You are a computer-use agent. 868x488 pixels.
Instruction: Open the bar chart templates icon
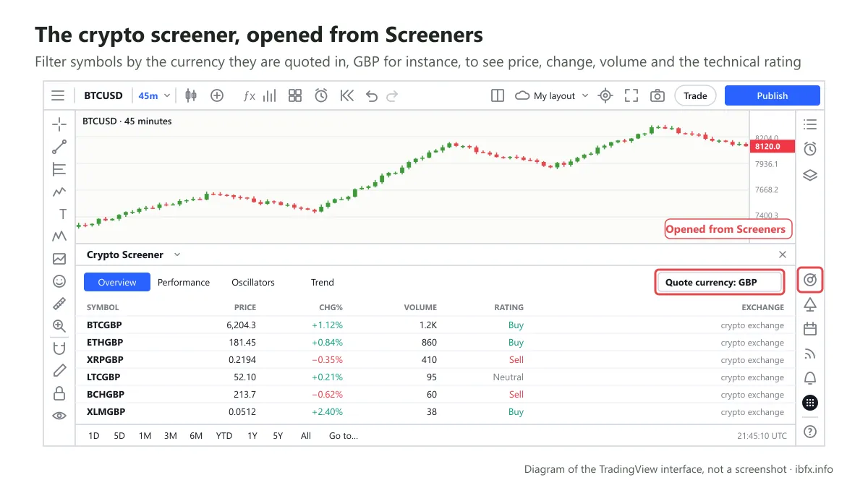[270, 95]
